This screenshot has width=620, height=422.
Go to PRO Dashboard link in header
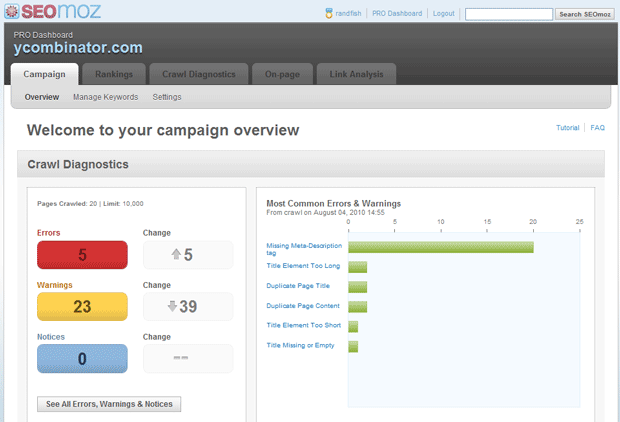[397, 13]
